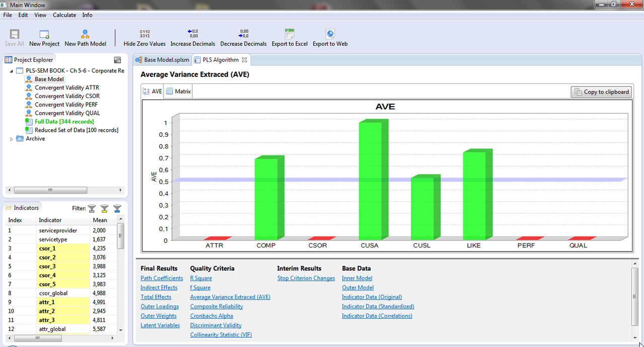Viewport: 644px width, 347px height.
Task: Switch to Base Model.splsm tab
Action: (x=162, y=60)
